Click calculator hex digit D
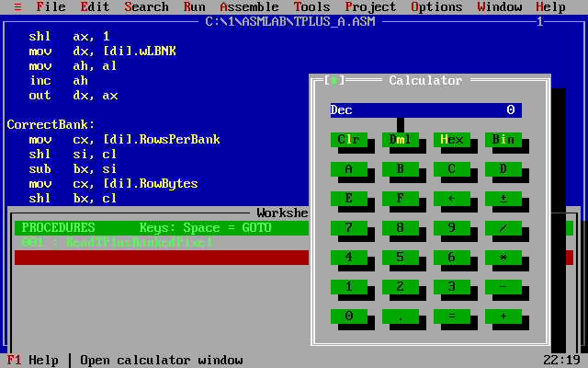 503,168
